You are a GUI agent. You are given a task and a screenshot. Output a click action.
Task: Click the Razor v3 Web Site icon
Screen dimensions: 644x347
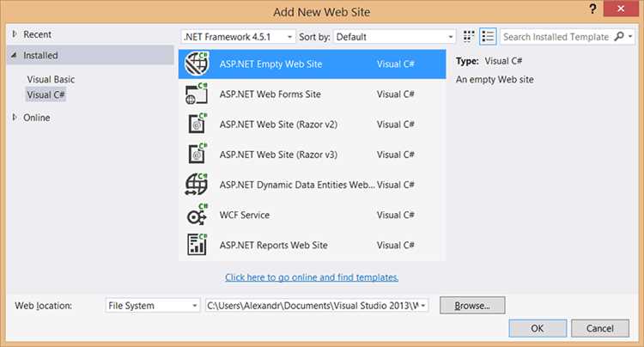coord(197,155)
